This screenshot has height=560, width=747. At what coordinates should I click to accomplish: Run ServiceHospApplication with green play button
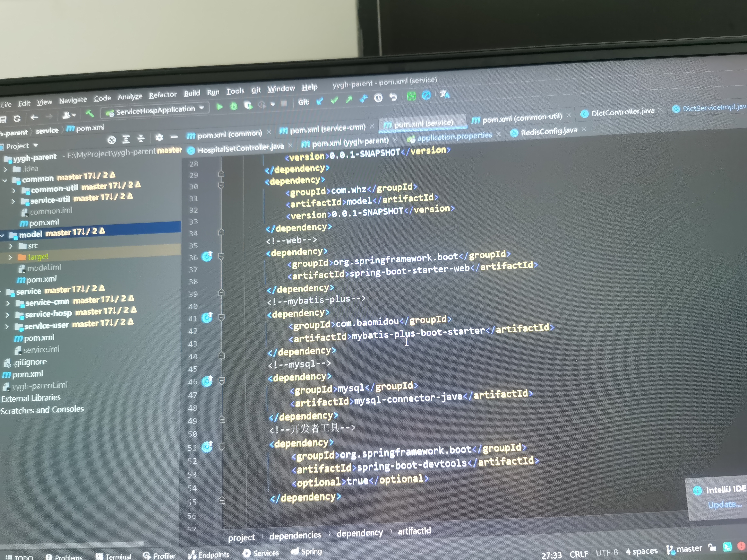(x=220, y=107)
